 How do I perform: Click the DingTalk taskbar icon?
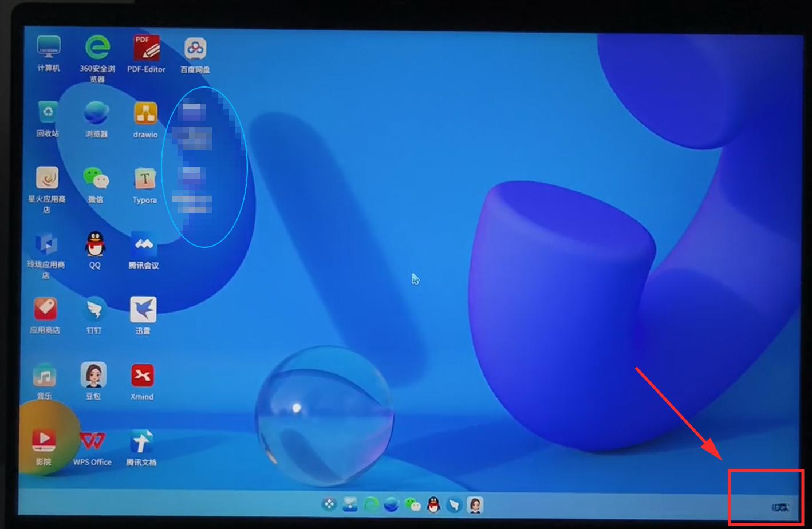[x=454, y=504]
